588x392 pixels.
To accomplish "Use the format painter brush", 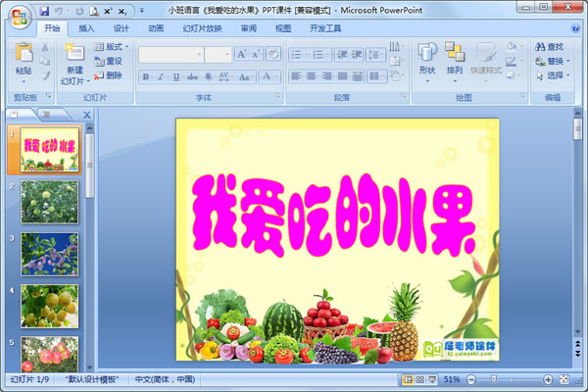I will coord(45,75).
